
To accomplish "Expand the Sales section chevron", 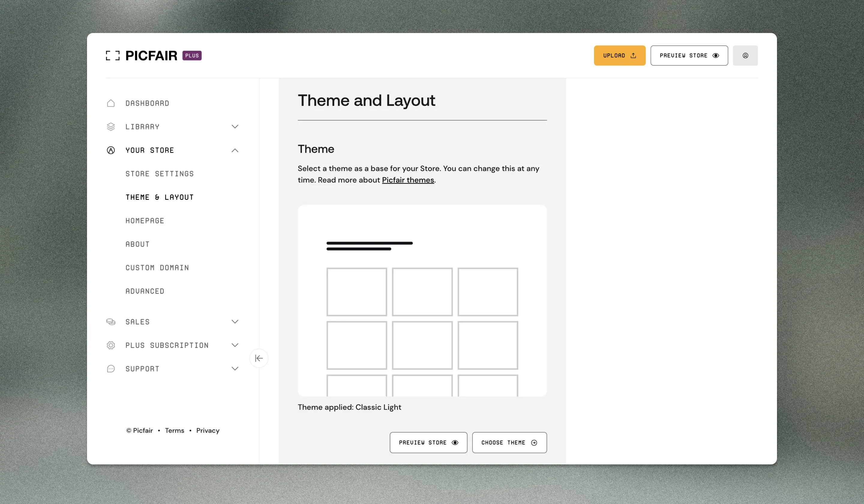I will (235, 322).
